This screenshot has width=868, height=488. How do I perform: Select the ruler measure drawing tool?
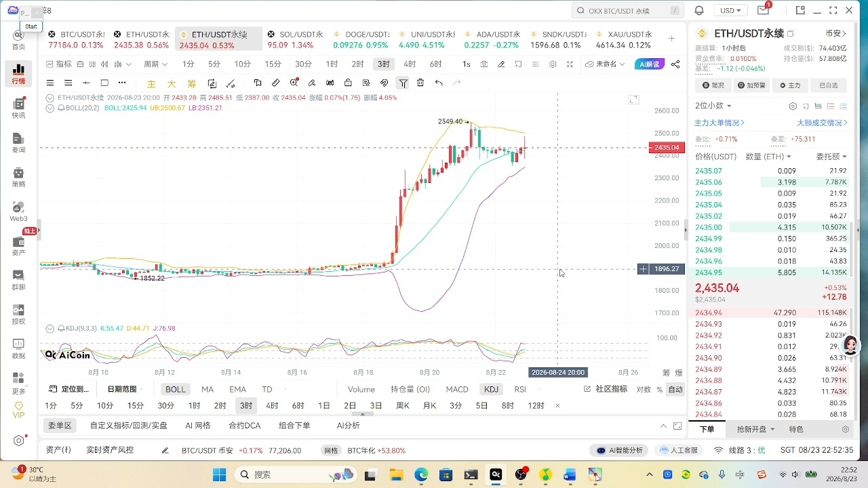tap(276, 83)
